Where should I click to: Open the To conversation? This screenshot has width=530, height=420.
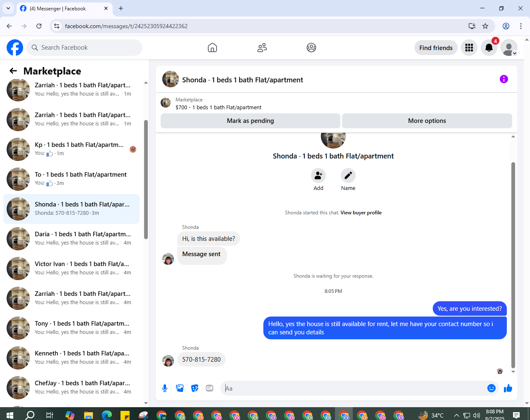[71, 179]
